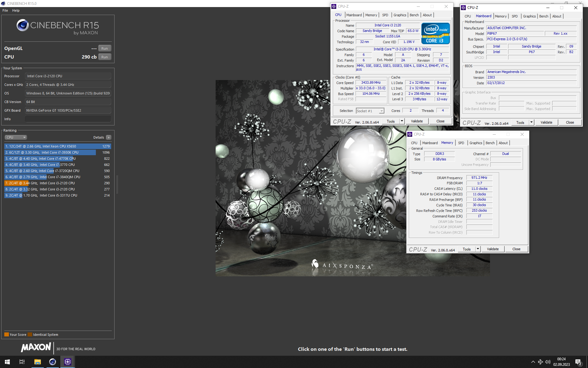
Task: Click the MAXON logo at bottom
Action: pyautogui.click(x=36, y=347)
